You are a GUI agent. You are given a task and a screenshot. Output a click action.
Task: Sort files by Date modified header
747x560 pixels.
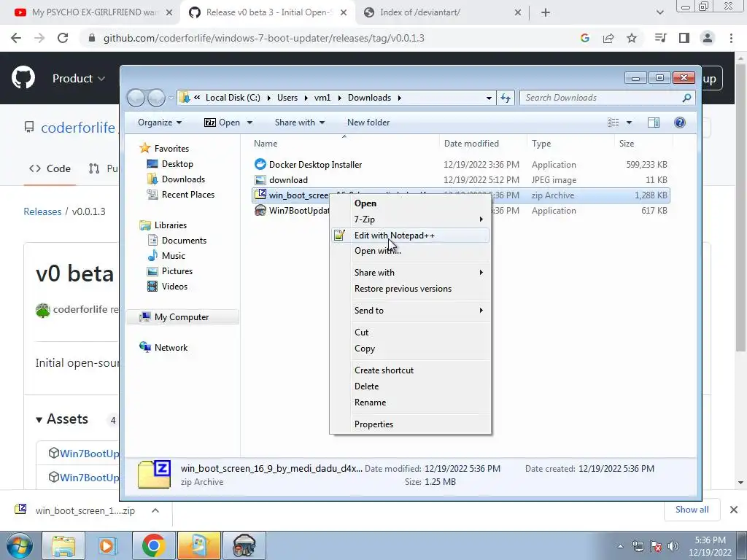tap(471, 144)
